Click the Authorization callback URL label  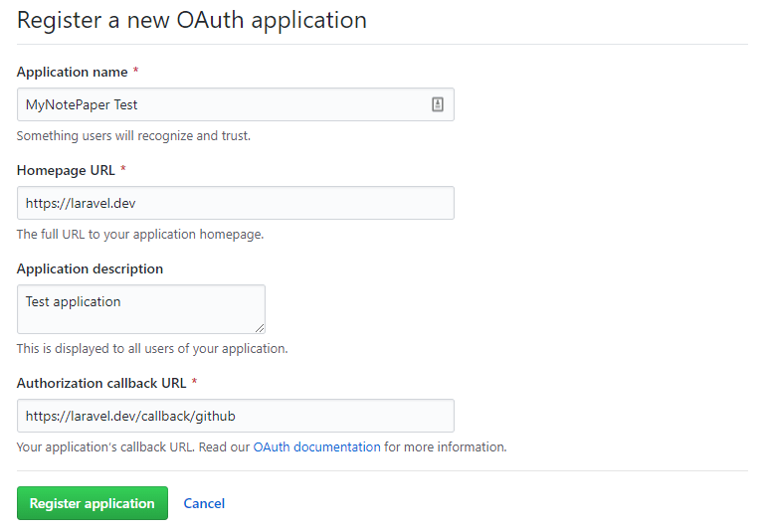(x=101, y=383)
